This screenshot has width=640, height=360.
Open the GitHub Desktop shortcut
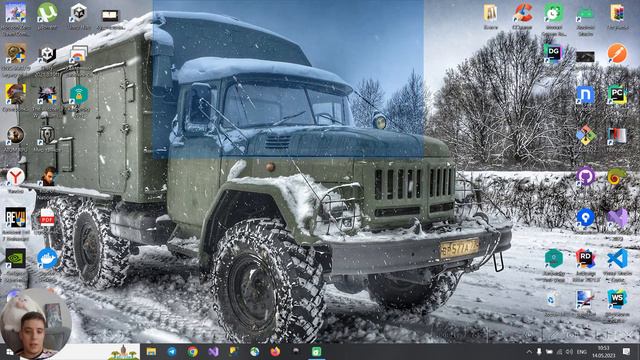tap(586, 176)
